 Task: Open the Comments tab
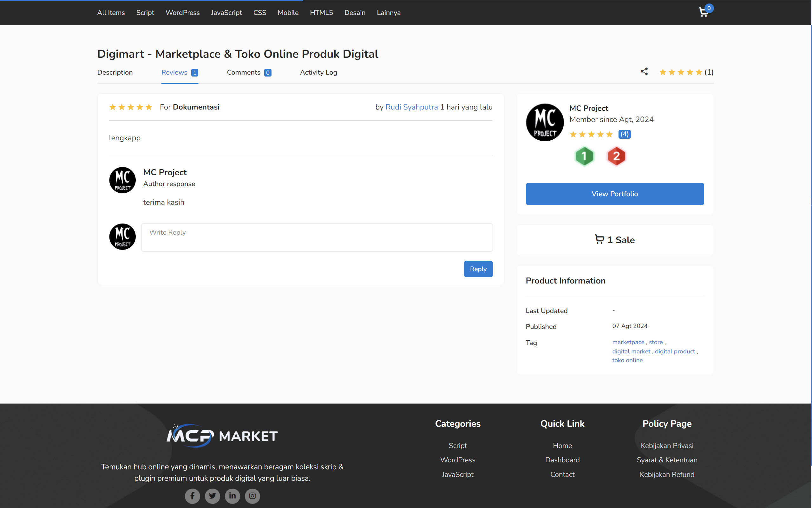pyautogui.click(x=249, y=72)
